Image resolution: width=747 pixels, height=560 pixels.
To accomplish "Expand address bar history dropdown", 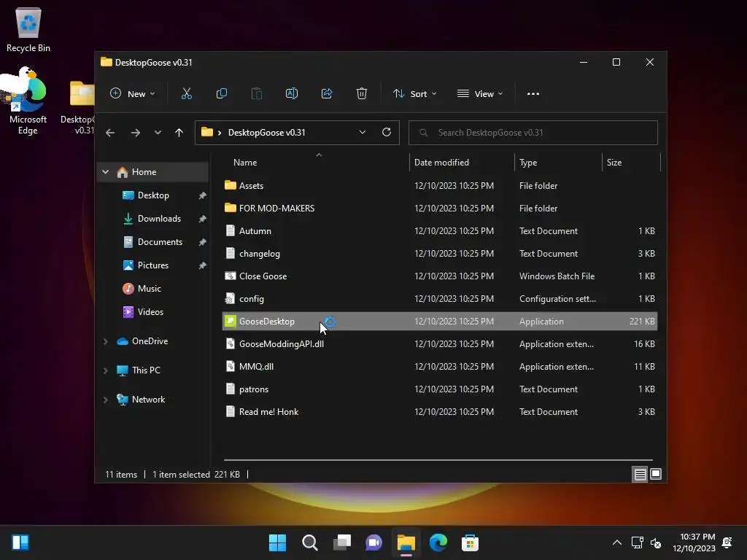I will click(363, 133).
